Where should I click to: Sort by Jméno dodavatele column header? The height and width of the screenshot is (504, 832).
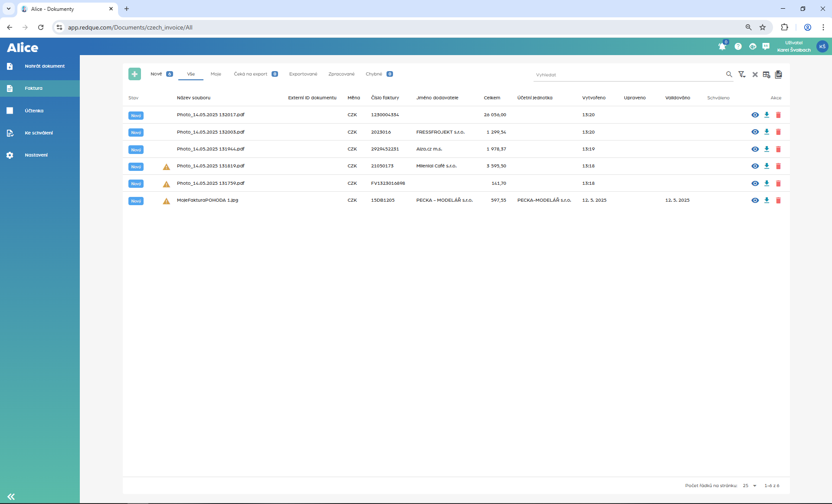click(437, 98)
